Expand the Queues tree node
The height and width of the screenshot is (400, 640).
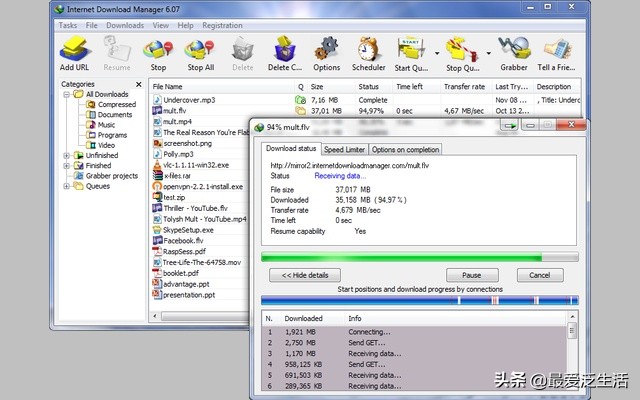tap(67, 186)
